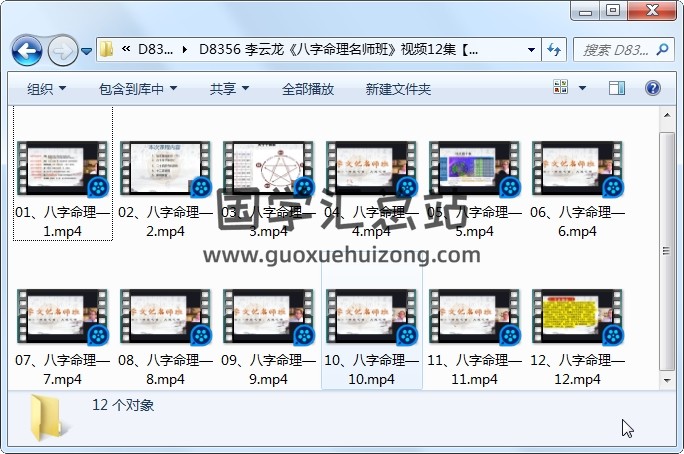The image size is (684, 454).
Task: Click the magnifier search icon
Action: pos(662,49)
